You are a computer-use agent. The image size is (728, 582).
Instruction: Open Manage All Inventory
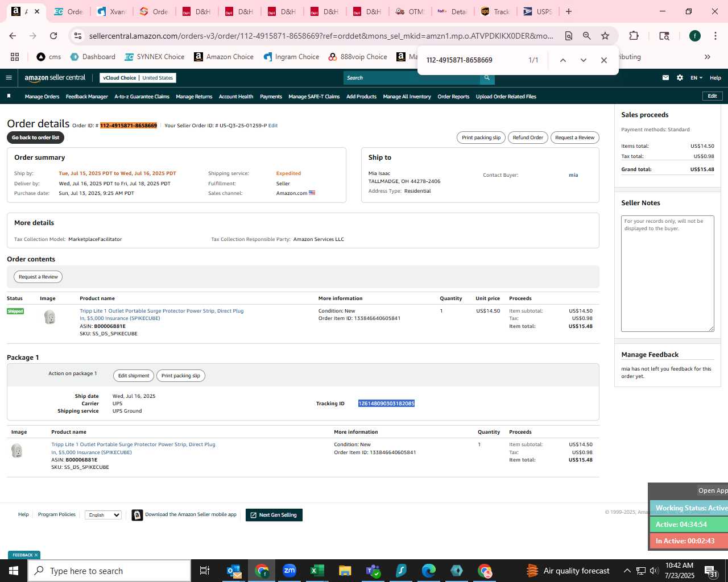point(407,97)
